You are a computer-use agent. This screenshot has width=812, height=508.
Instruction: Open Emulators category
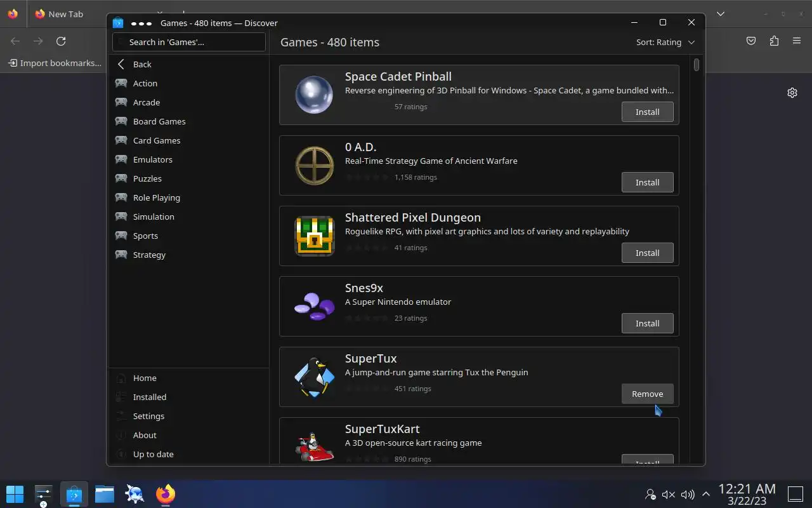click(189, 159)
